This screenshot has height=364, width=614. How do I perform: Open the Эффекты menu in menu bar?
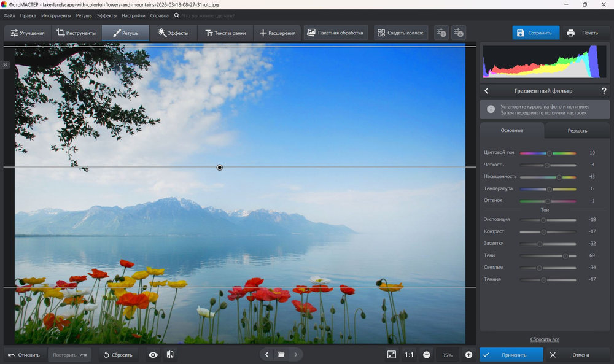click(x=106, y=16)
